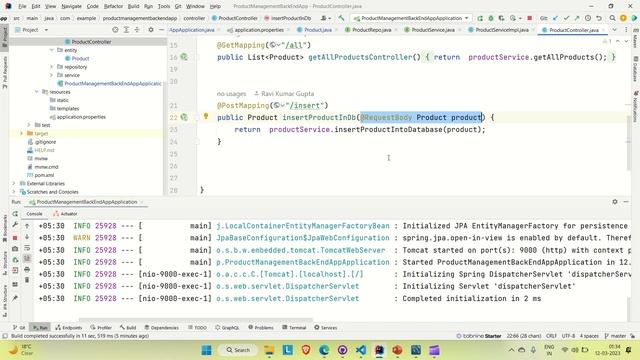The height and width of the screenshot is (360, 640).
Task: Click Expand All icon in Project panel
Action: pos(126,30)
